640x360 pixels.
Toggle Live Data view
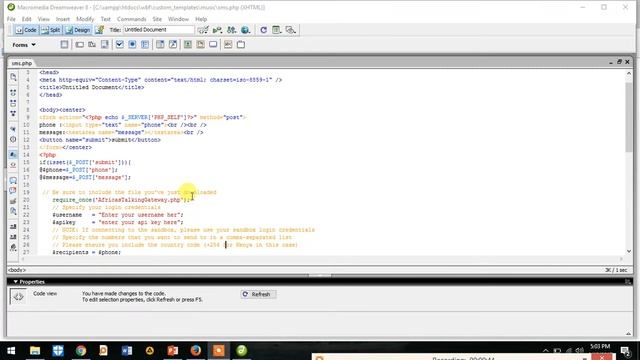pos(99,30)
